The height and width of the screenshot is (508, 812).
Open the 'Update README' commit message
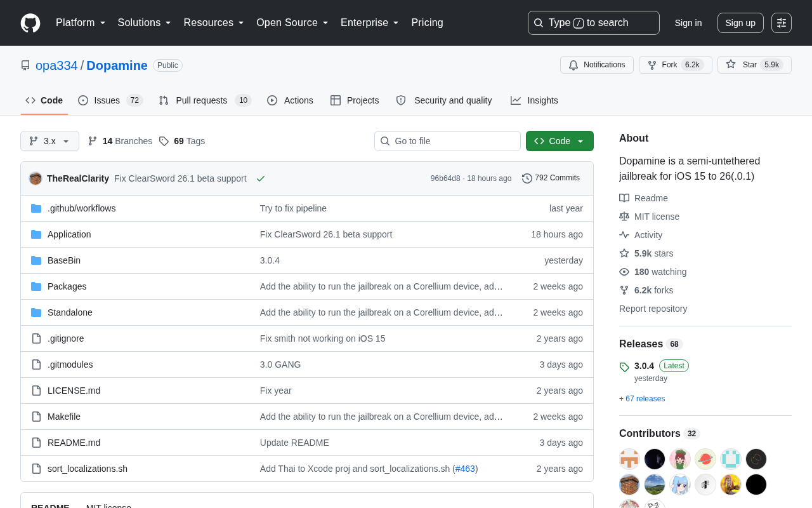tap(294, 443)
